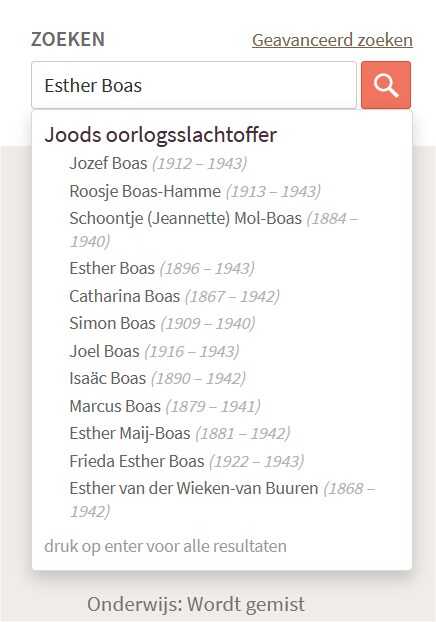Image resolution: width=436 pixels, height=622 pixels.
Task: Click the birth-death years next to Marcus Boas
Action: (x=213, y=407)
